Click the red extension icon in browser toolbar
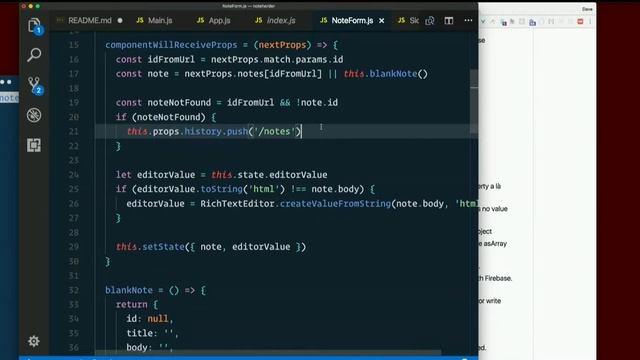 580,22
